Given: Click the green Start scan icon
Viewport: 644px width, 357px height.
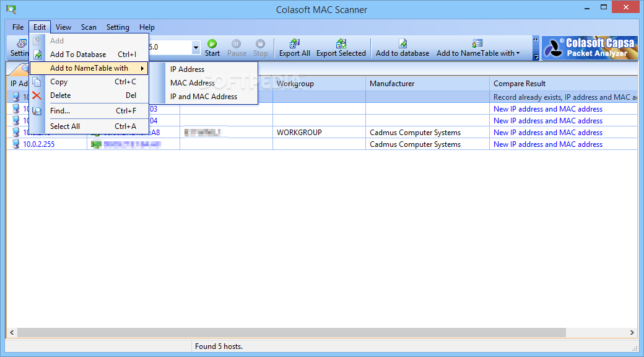Looking at the screenshot, I should [212, 43].
